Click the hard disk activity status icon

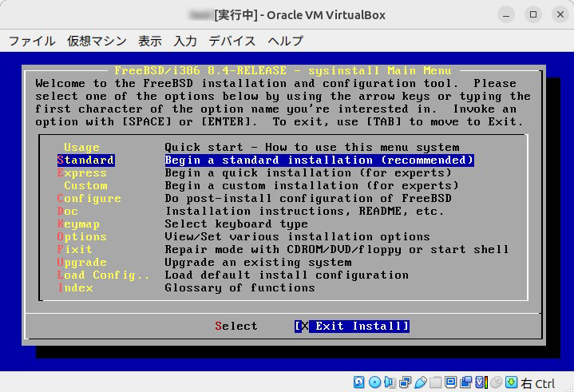[x=358, y=382]
